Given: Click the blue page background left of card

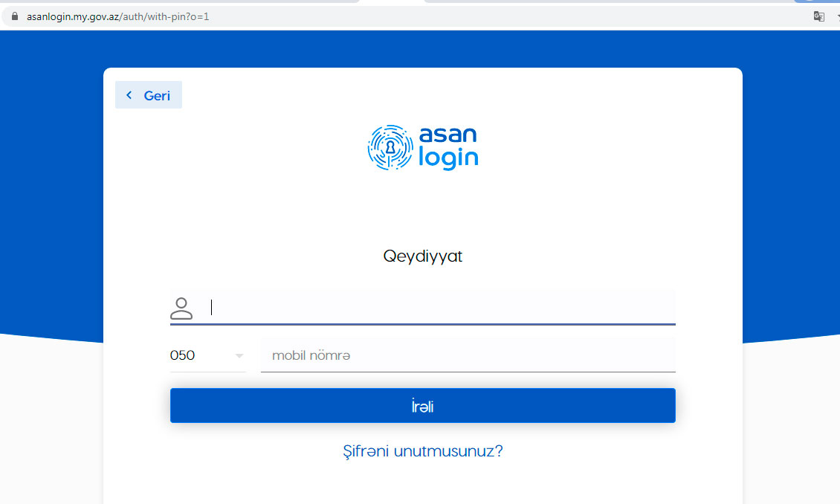Looking at the screenshot, I should click(51, 186).
